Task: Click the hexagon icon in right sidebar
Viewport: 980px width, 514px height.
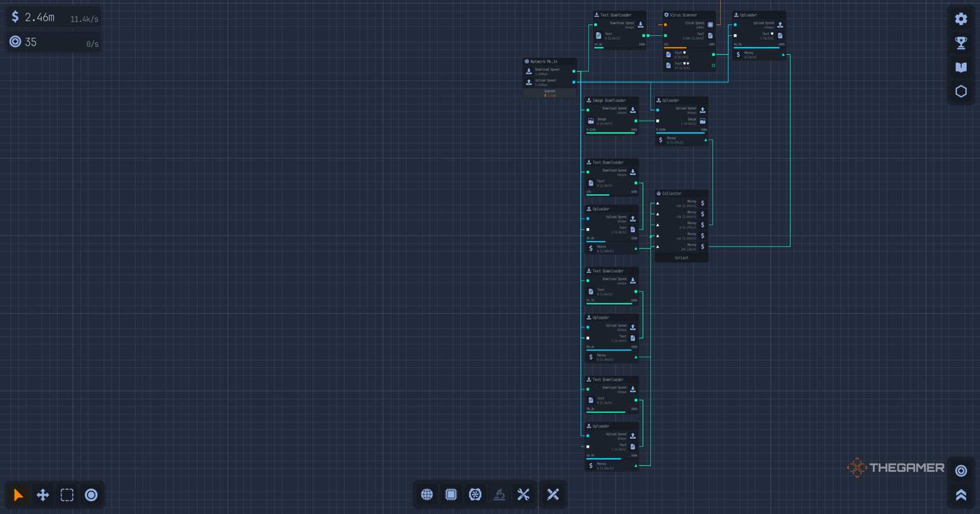Action: tap(960, 91)
